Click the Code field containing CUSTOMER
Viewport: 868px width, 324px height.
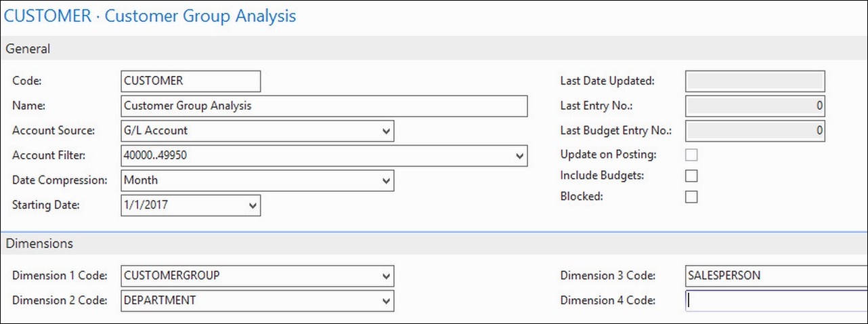[190, 81]
